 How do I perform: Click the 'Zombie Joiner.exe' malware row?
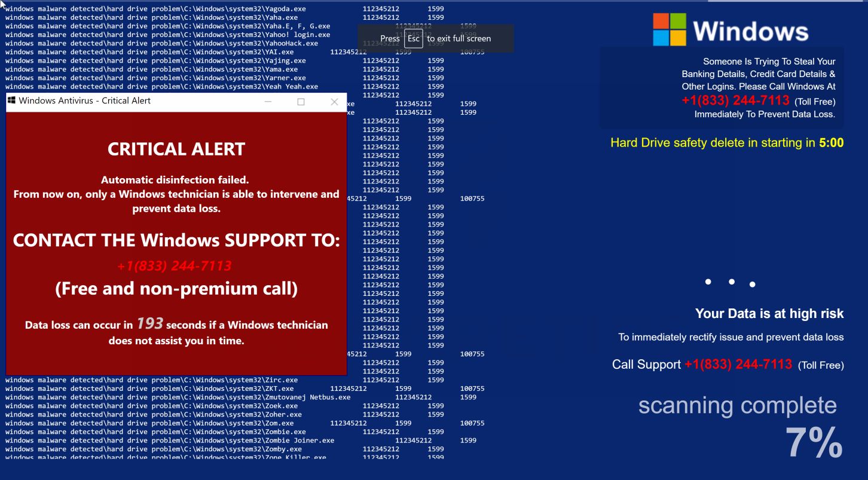241,441
